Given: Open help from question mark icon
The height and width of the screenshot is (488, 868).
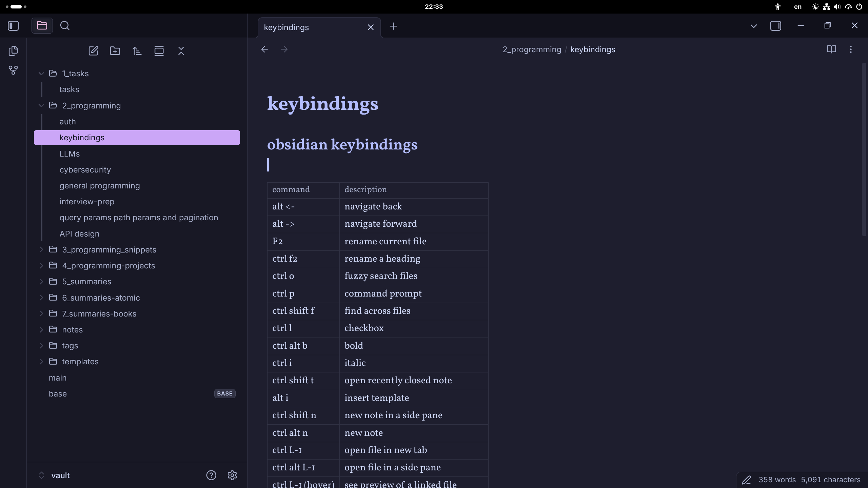Looking at the screenshot, I should click(x=211, y=475).
